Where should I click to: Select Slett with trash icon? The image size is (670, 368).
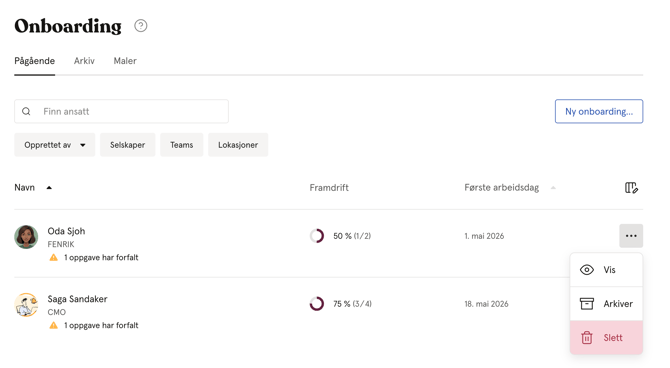point(606,337)
